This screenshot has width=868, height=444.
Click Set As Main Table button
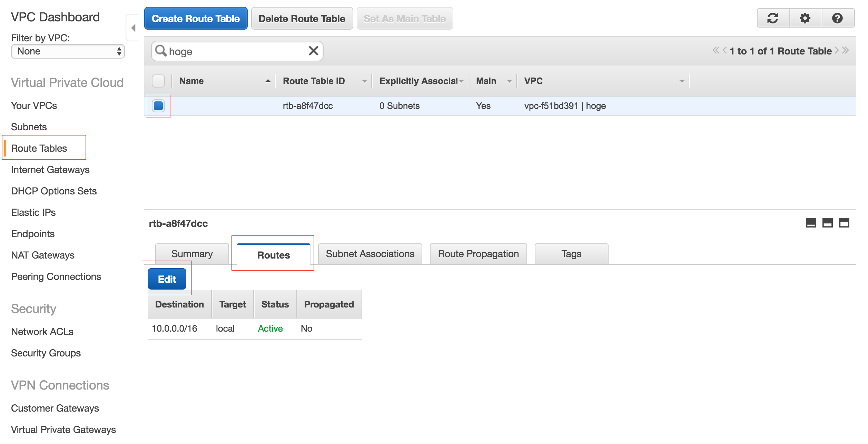click(405, 19)
